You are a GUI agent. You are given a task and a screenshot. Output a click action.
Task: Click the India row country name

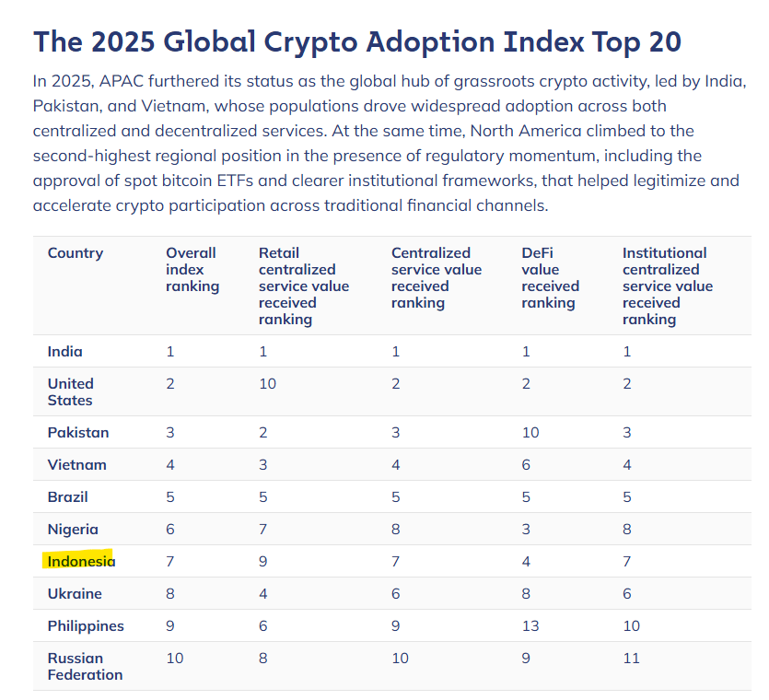[x=64, y=351]
